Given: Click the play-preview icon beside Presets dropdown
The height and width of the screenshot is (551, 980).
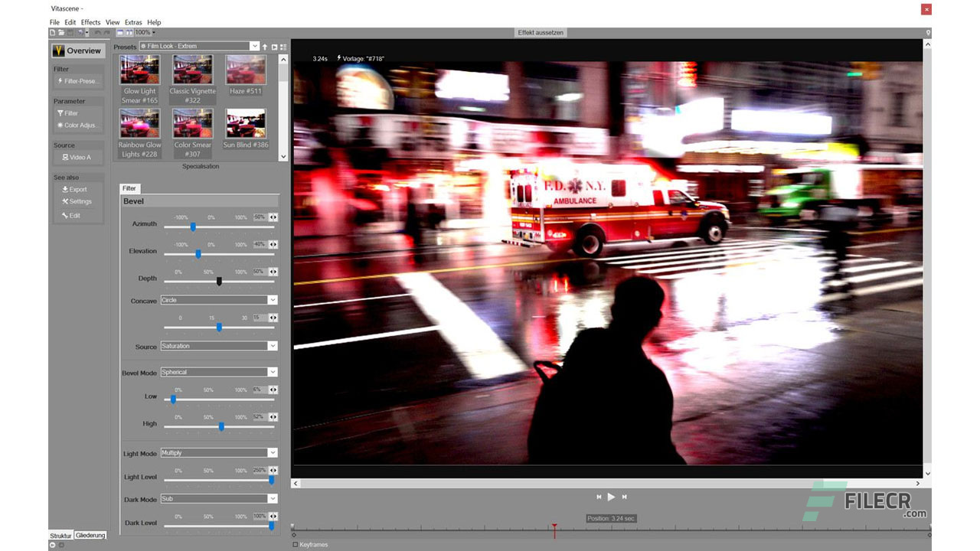Looking at the screenshot, I should pyautogui.click(x=274, y=47).
